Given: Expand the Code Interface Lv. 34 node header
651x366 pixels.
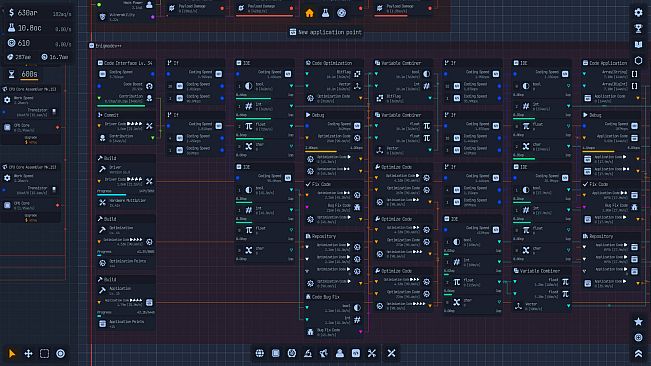Looking at the screenshot, I should click(125, 63).
